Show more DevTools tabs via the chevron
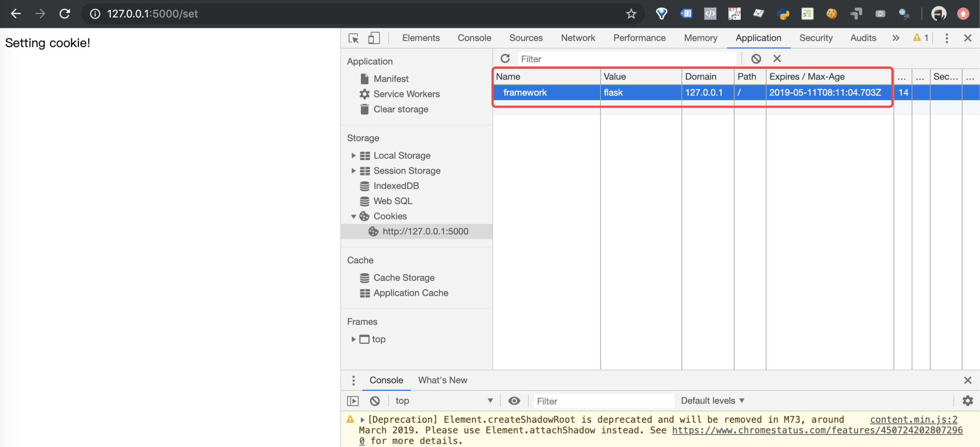Screen dimensions: 980x447 896,38
